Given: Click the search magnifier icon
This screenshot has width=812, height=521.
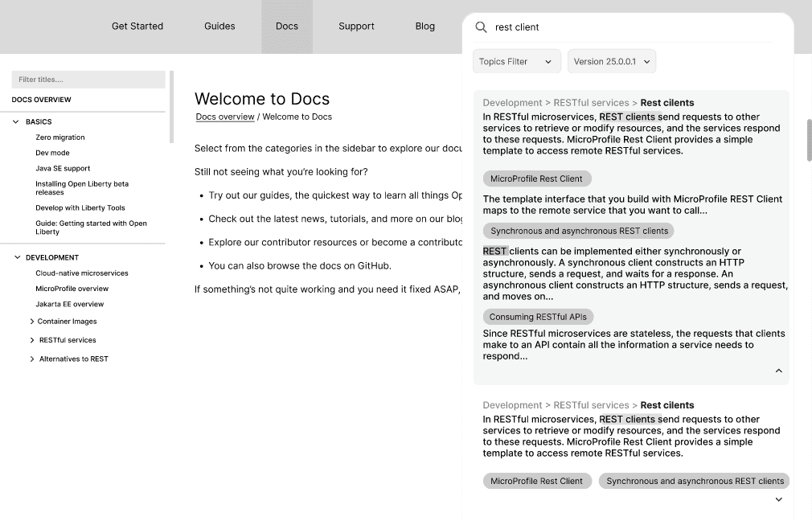Looking at the screenshot, I should pos(481,27).
